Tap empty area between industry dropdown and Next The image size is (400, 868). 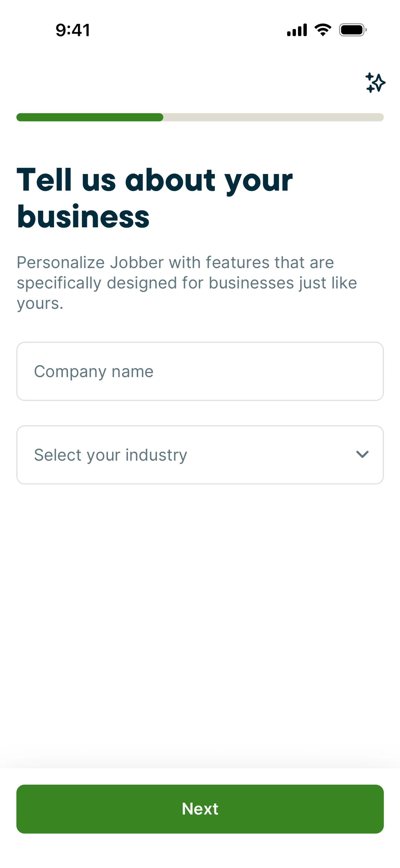point(200,623)
